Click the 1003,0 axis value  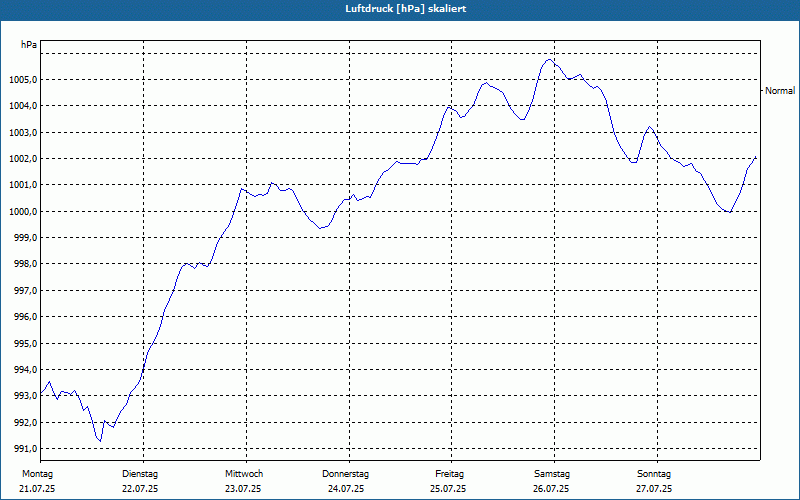[x=23, y=133]
